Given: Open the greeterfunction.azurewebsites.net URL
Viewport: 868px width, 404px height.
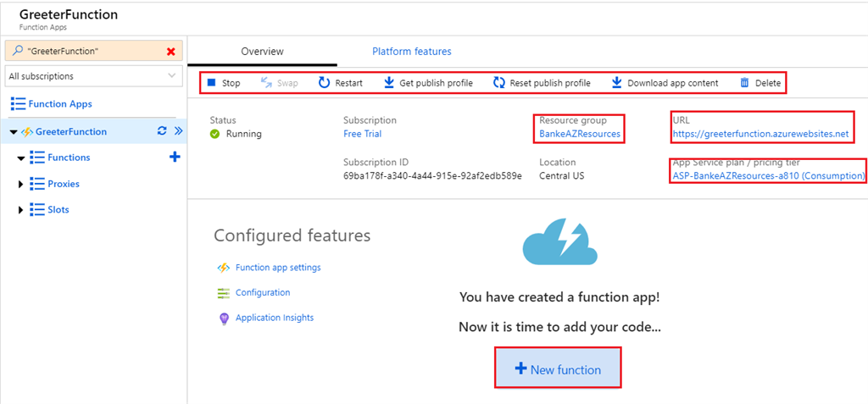Looking at the screenshot, I should [x=760, y=134].
